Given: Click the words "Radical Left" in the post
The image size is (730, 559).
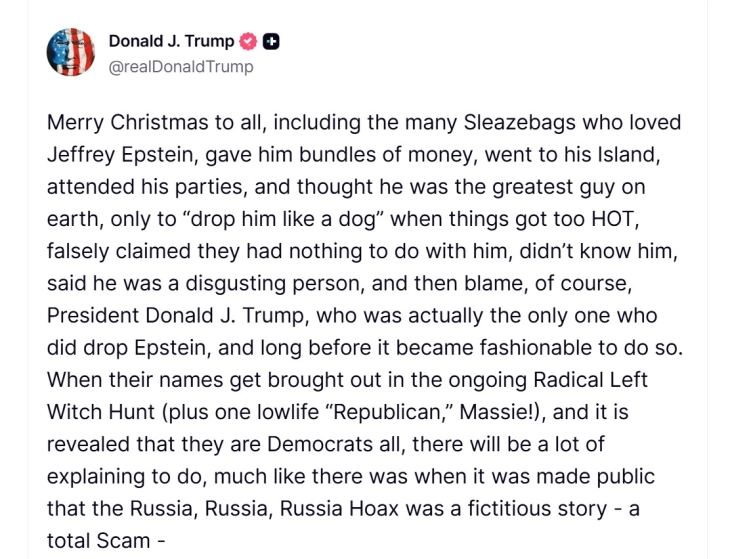Looking at the screenshot, I should (597, 380).
